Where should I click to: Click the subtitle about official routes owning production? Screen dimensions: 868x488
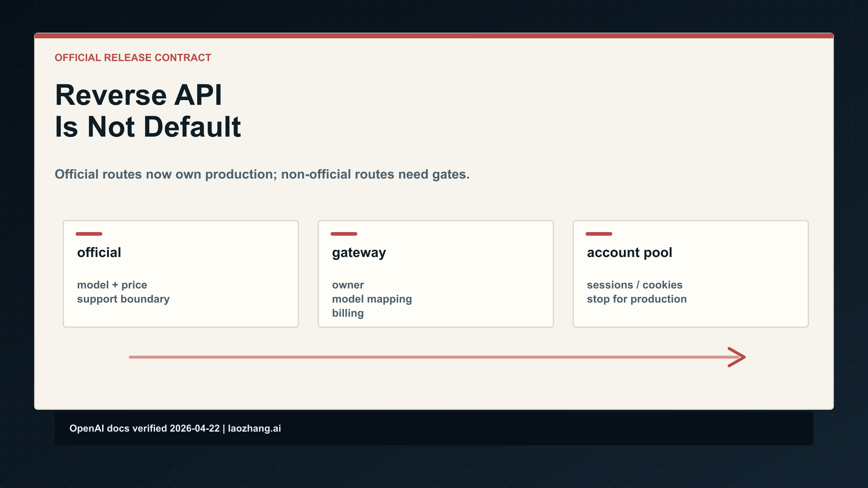(x=262, y=174)
